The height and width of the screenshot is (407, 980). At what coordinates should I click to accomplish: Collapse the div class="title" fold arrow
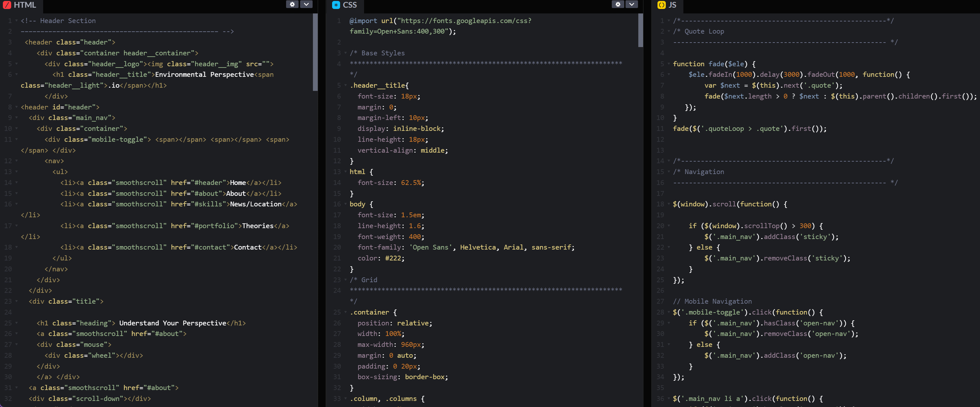tap(16, 301)
